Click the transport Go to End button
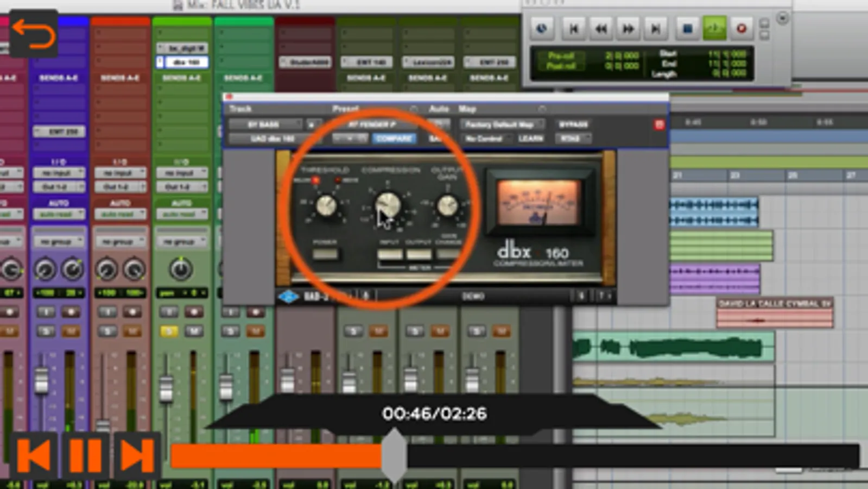The width and height of the screenshot is (868, 489). point(655,28)
